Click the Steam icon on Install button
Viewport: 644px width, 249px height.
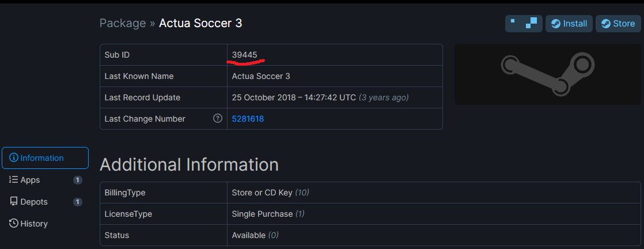pyautogui.click(x=555, y=24)
